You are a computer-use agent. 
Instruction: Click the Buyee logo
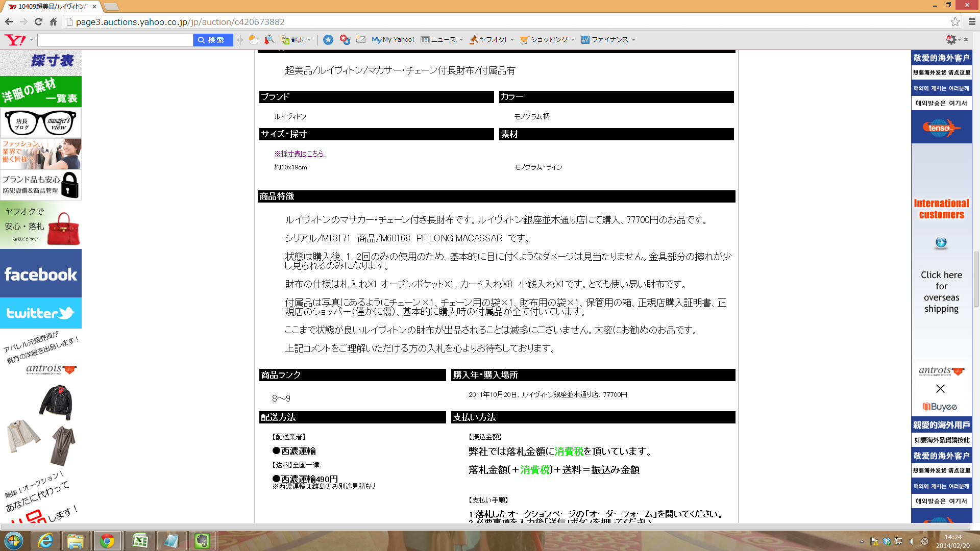[940, 407]
